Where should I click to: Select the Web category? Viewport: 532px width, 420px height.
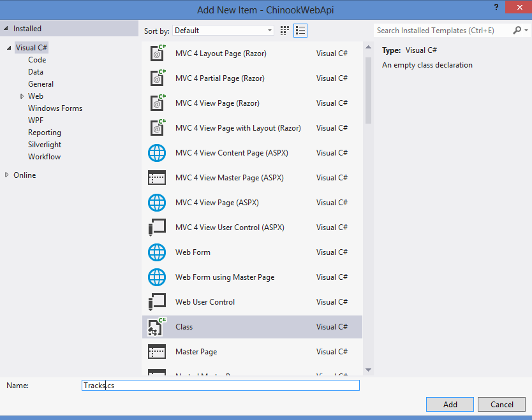coord(36,96)
